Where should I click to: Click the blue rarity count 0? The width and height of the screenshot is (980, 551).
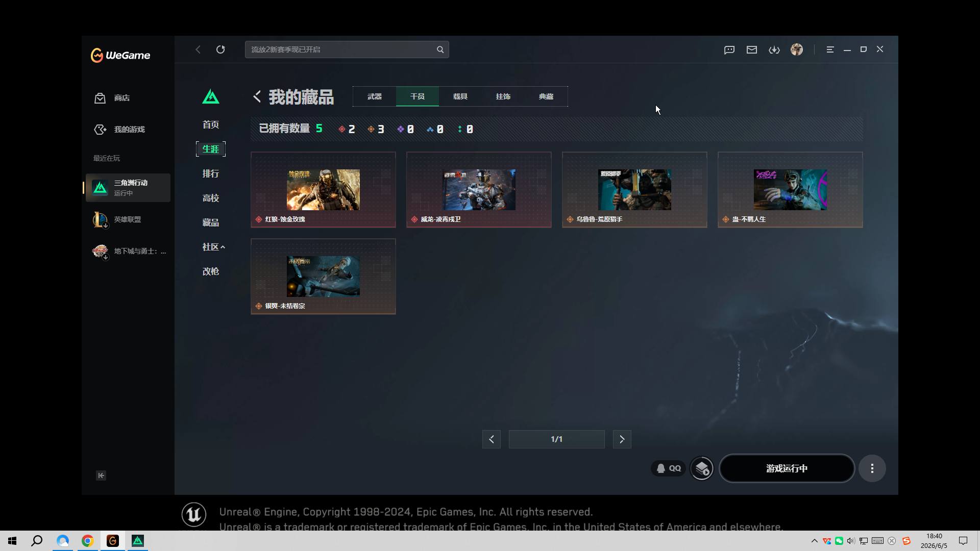[435, 130]
